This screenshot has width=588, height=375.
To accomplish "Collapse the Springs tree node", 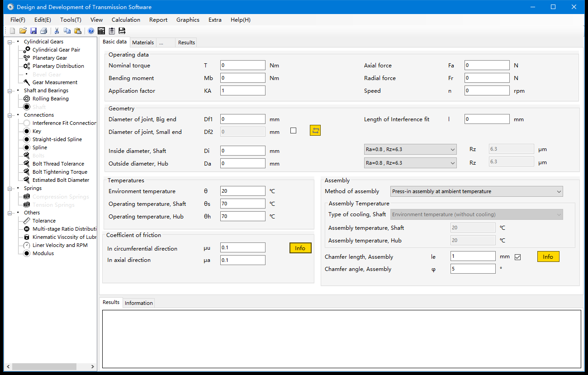I will point(10,189).
